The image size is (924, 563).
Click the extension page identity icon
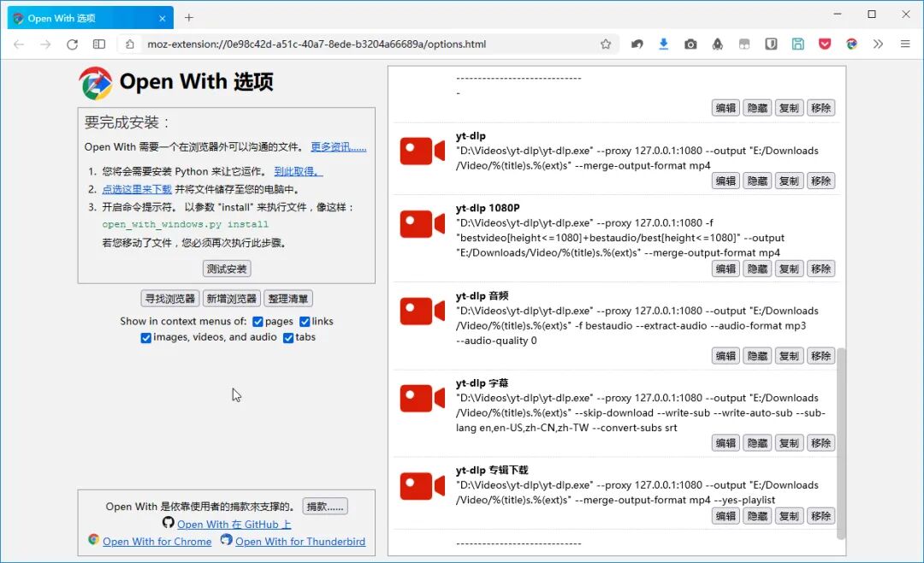(130, 44)
